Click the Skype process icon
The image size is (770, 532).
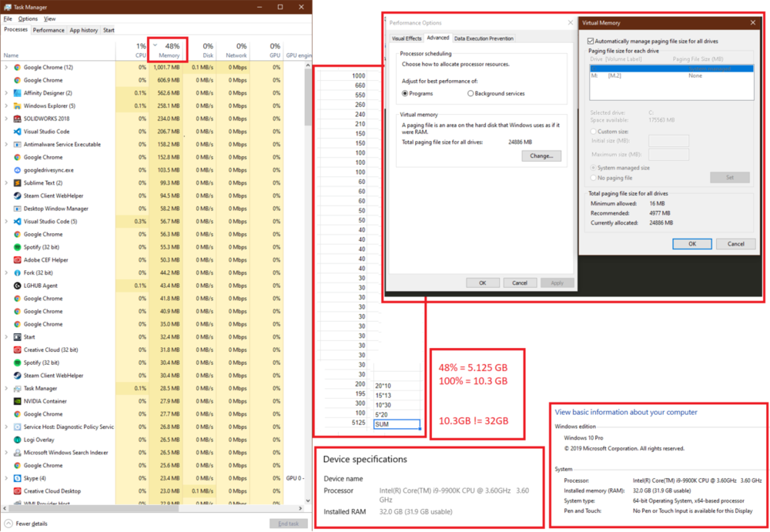click(17, 478)
